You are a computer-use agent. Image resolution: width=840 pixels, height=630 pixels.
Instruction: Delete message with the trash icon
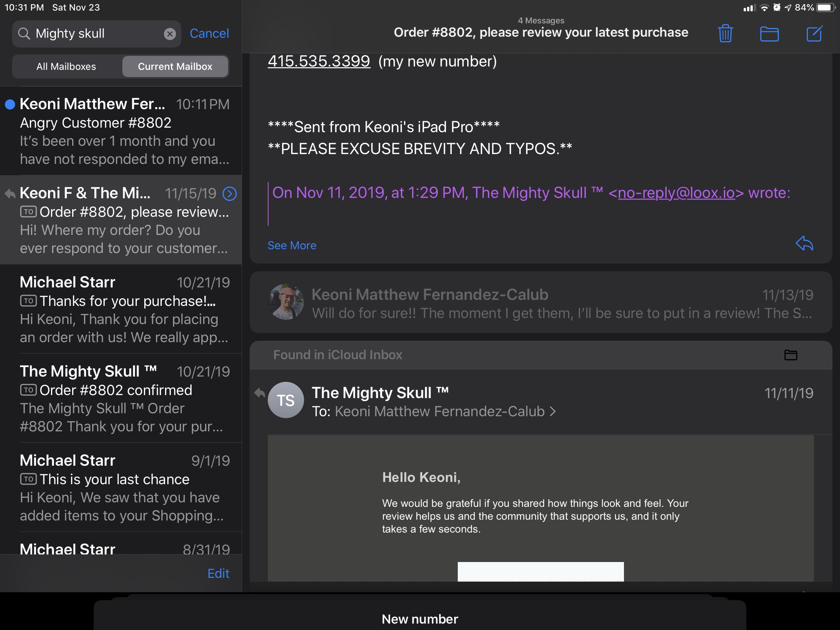pyautogui.click(x=725, y=33)
